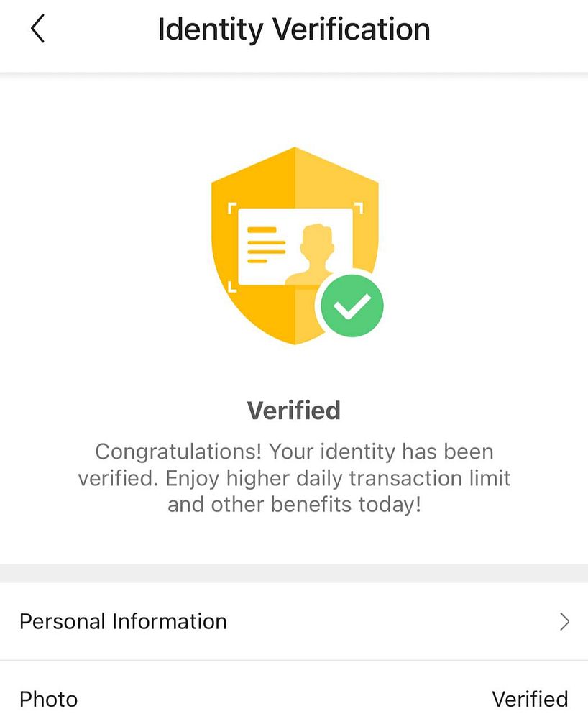Tap the Congratulations message line
The image size is (588, 719).
coord(294,452)
